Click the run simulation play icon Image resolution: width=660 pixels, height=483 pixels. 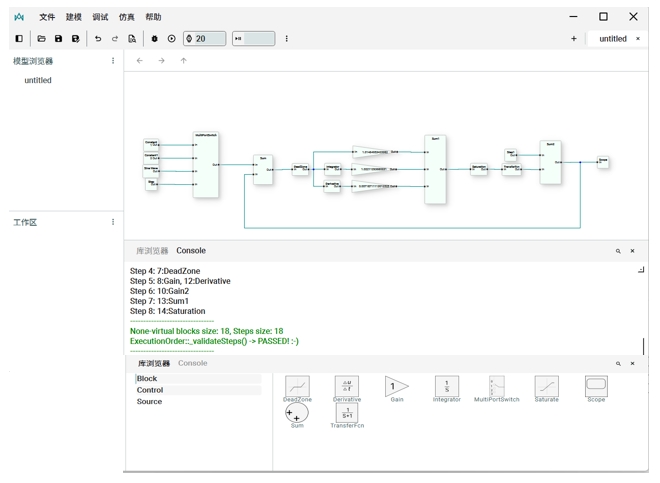(171, 39)
